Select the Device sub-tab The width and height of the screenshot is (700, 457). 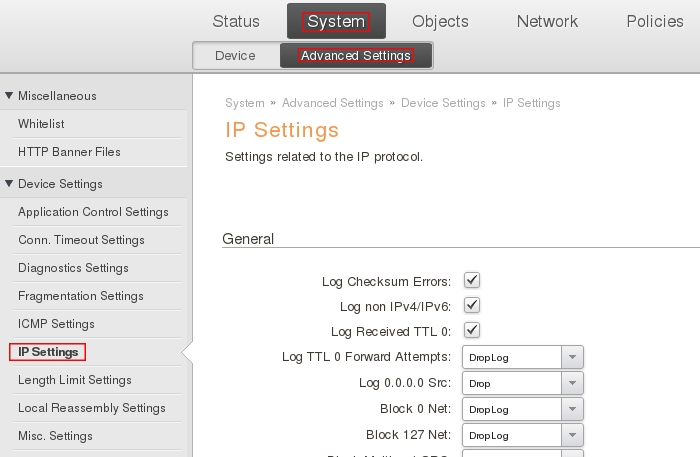click(235, 56)
